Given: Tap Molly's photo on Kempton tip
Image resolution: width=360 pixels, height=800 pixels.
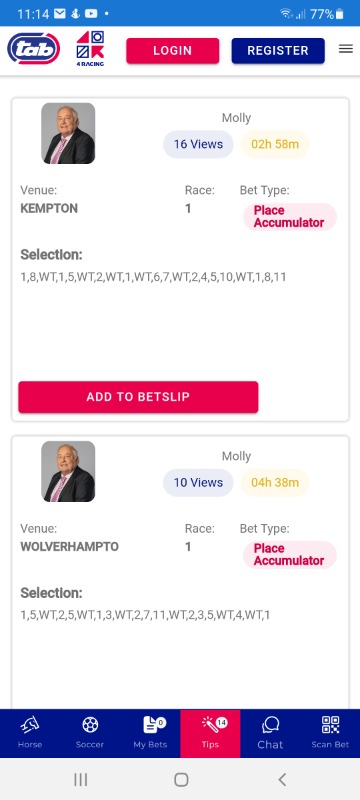Looking at the screenshot, I should (68, 133).
